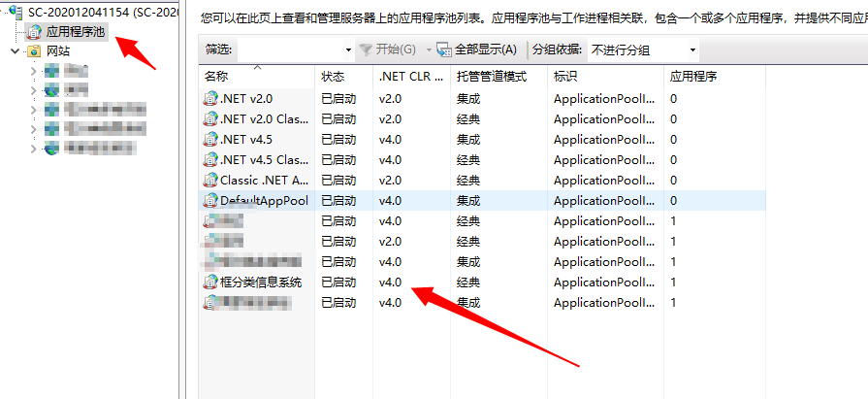Click the server icon beside SC-202012041154
The height and width of the screenshot is (399, 868).
pos(16,13)
